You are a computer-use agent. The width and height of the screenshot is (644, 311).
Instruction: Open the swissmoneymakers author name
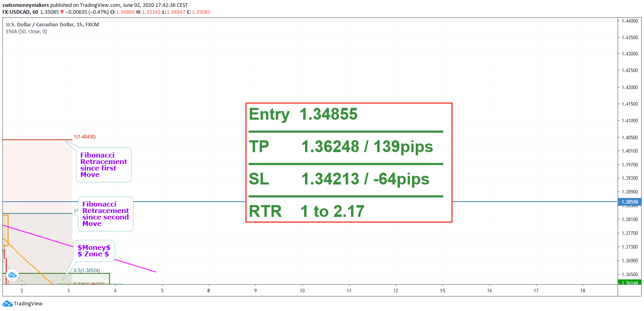26,5
